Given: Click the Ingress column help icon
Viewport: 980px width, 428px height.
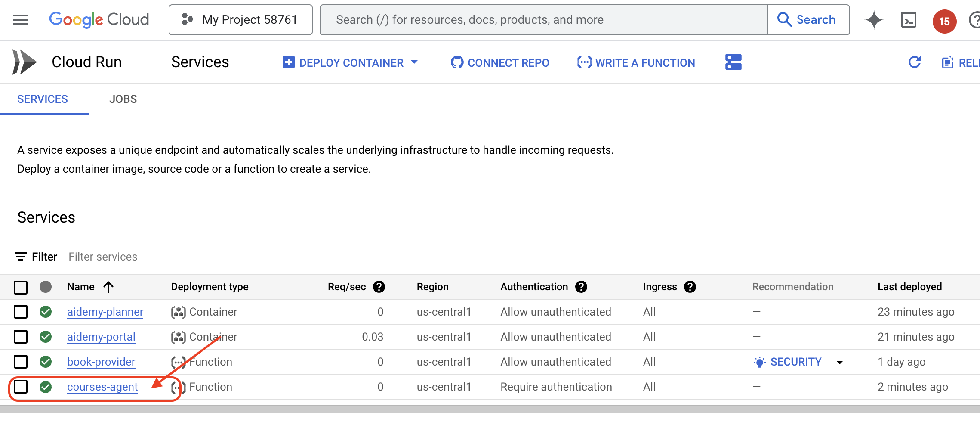Looking at the screenshot, I should pos(690,287).
